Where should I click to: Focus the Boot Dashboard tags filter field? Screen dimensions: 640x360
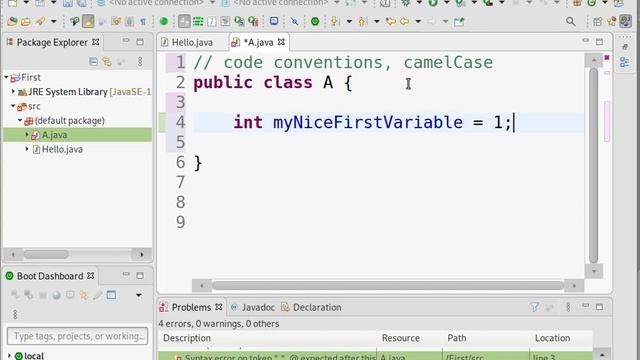click(x=78, y=336)
